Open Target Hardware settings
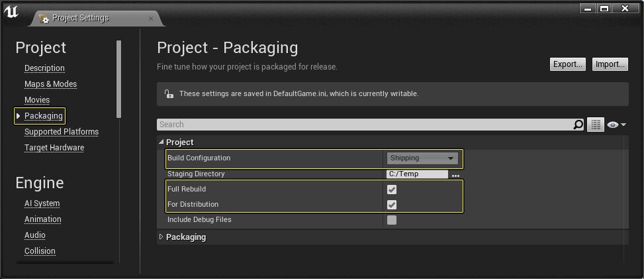Screen dimensions: 644x279 pos(54,147)
